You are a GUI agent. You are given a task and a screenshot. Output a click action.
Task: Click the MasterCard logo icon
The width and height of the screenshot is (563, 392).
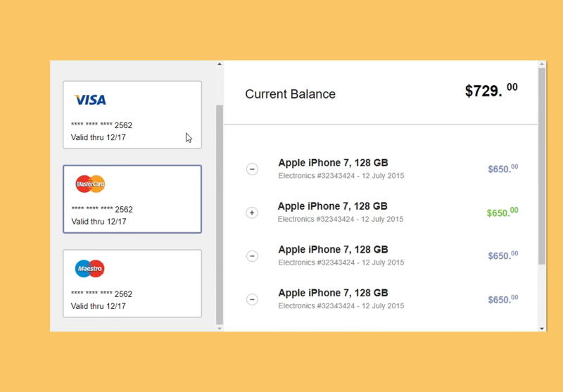90,184
